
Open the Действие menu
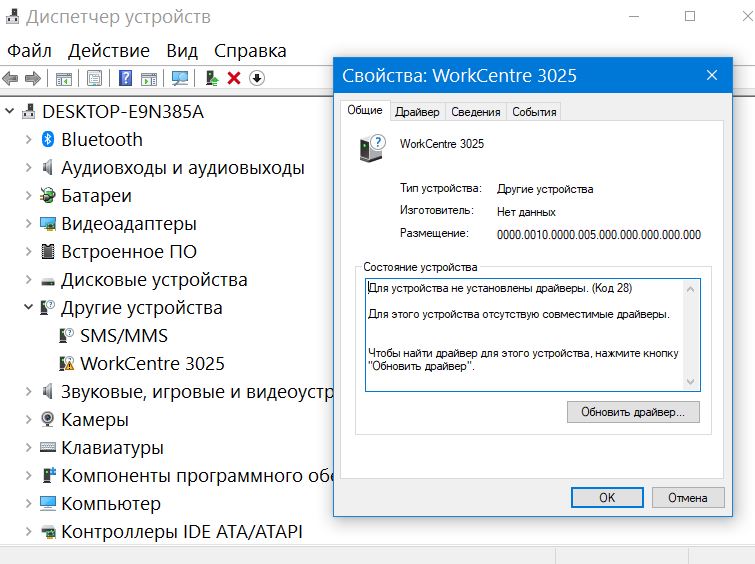(x=109, y=51)
